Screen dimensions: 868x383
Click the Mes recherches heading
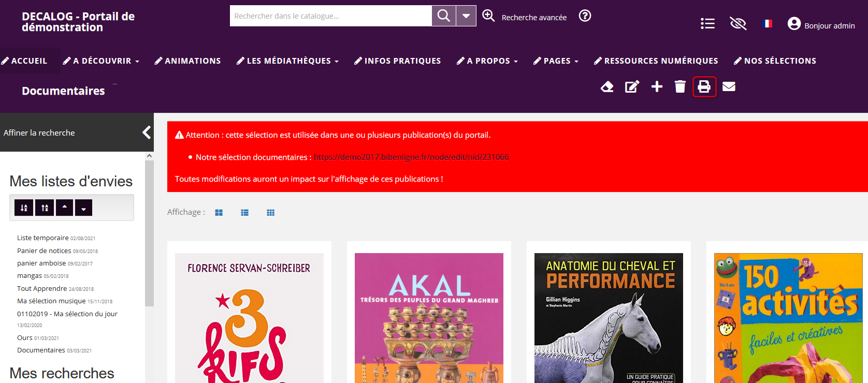click(x=62, y=373)
